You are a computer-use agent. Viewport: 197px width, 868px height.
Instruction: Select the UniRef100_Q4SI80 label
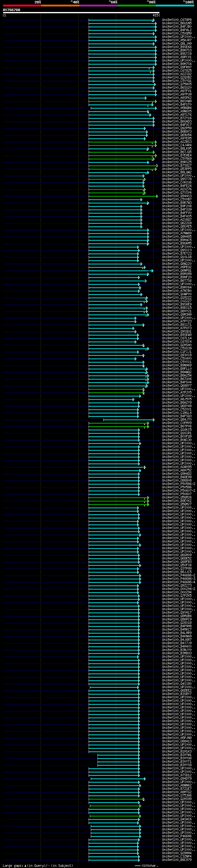pos(177,684)
